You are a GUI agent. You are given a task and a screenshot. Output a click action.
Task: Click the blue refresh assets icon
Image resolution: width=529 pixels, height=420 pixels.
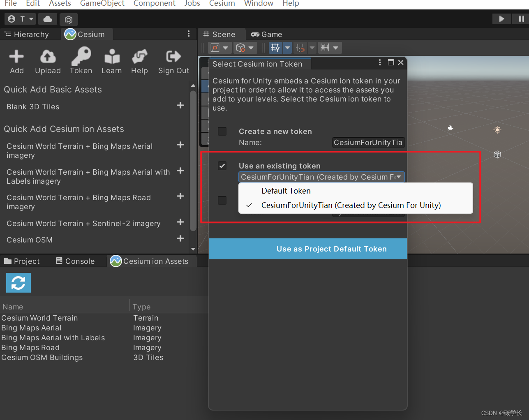coord(18,283)
